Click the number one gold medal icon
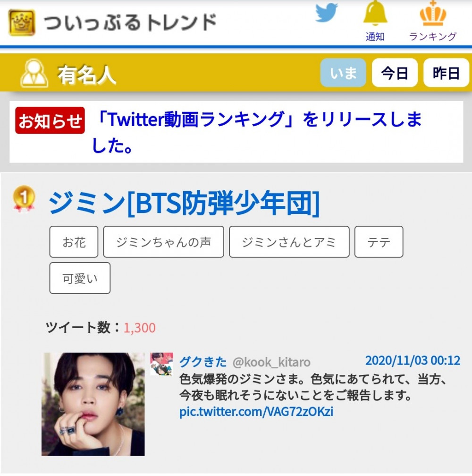472x476 pixels. tap(24, 198)
